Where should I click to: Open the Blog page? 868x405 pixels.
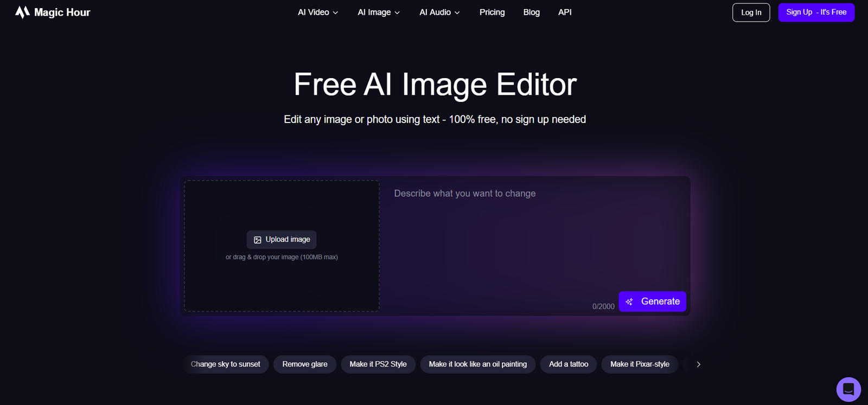point(531,12)
